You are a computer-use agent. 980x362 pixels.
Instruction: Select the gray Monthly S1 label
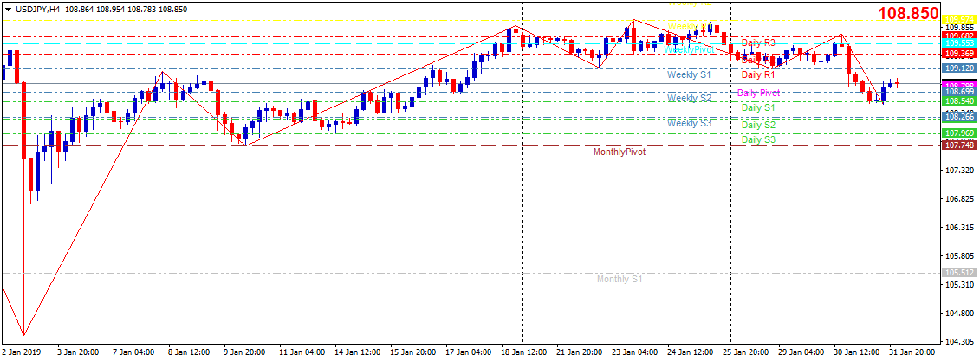620,279
